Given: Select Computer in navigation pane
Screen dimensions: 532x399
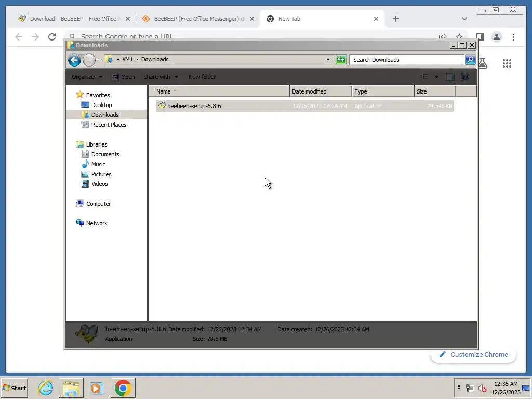Looking at the screenshot, I should tap(98, 204).
